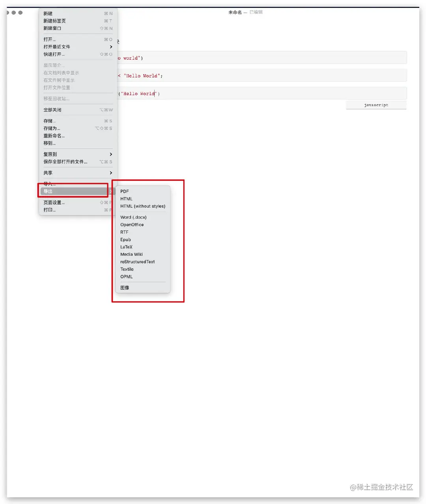Click in the ("Hello World") code block
Image resolution: width=426 pixels, height=504 pixels.
(x=262, y=94)
